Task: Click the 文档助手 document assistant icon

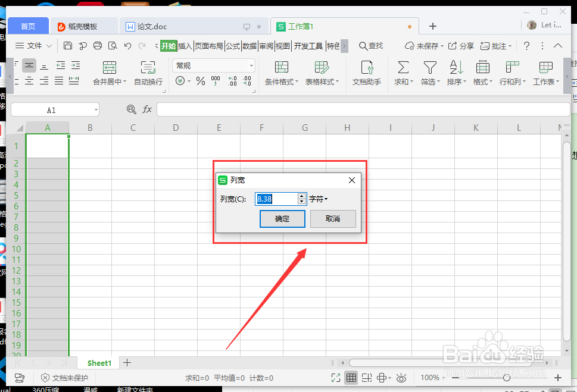Action: click(367, 73)
